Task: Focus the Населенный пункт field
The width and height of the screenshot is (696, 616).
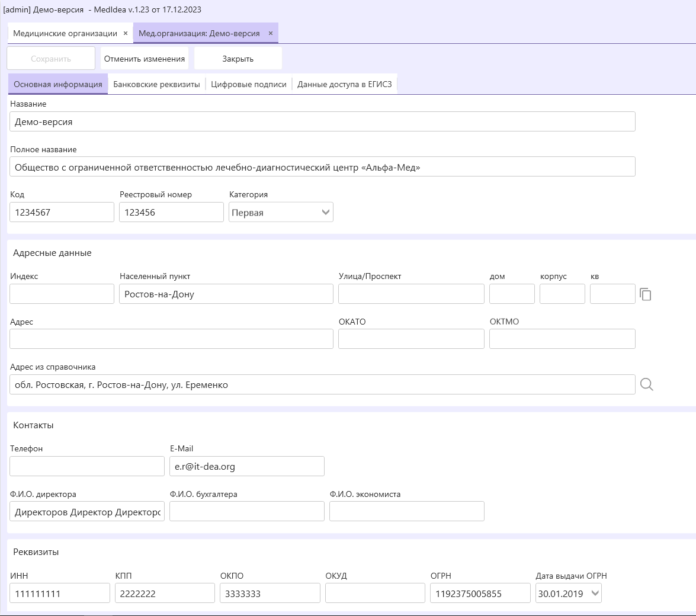Action: click(x=226, y=294)
